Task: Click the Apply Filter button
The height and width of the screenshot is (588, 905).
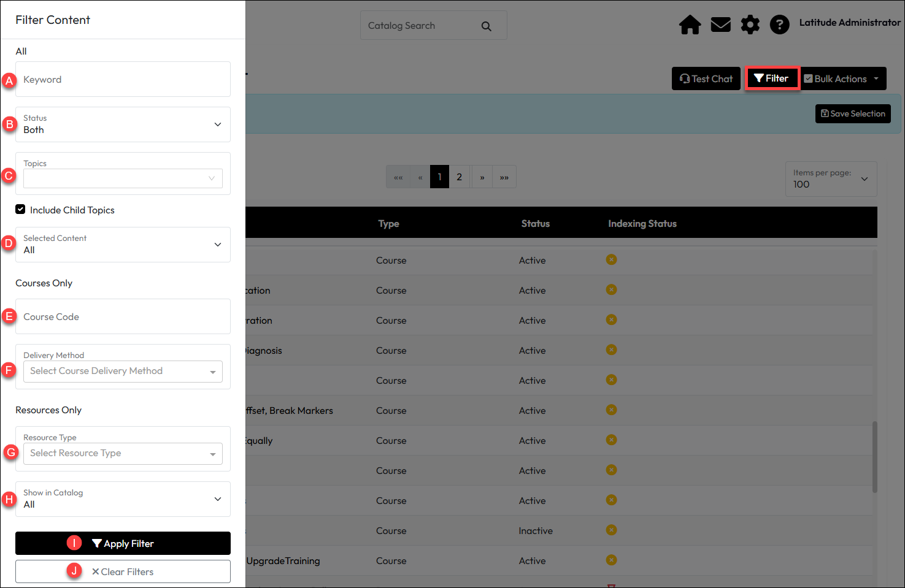Action: point(123,544)
